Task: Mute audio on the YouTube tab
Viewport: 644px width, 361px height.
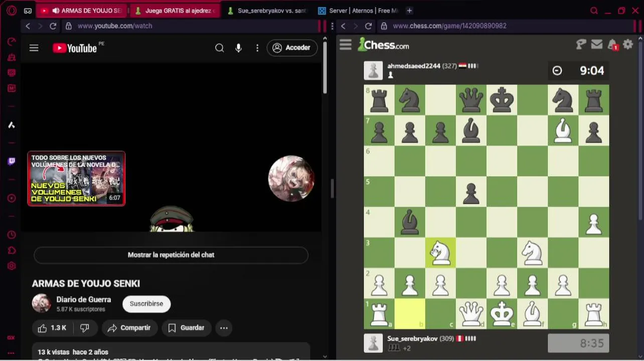Action: coord(56,11)
